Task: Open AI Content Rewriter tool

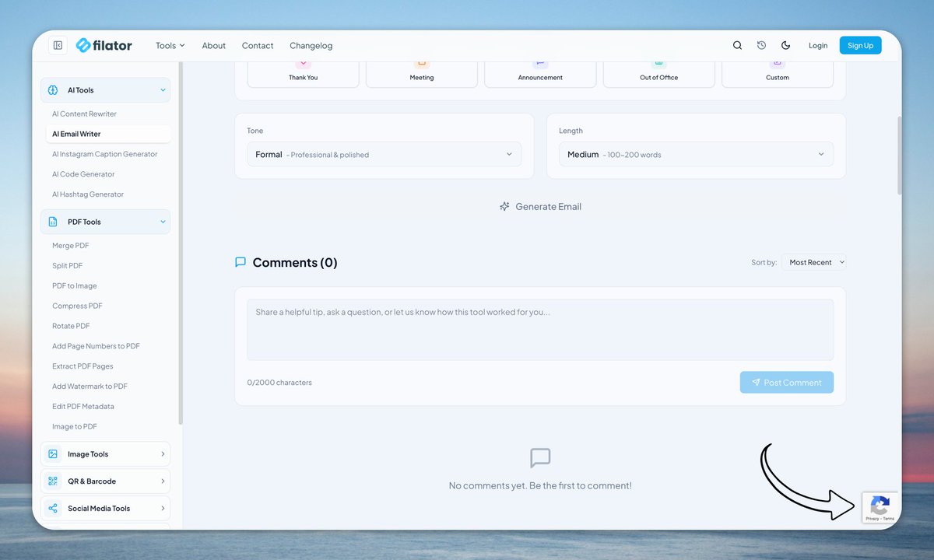Action: tap(84, 114)
